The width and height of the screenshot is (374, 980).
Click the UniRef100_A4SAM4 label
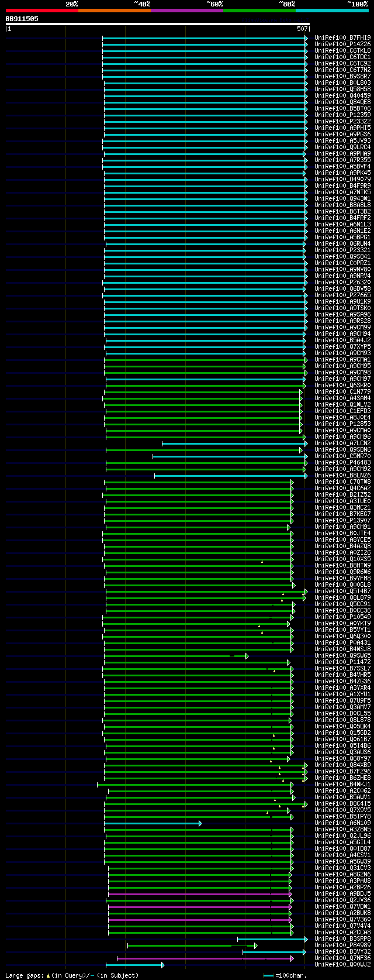(342, 398)
